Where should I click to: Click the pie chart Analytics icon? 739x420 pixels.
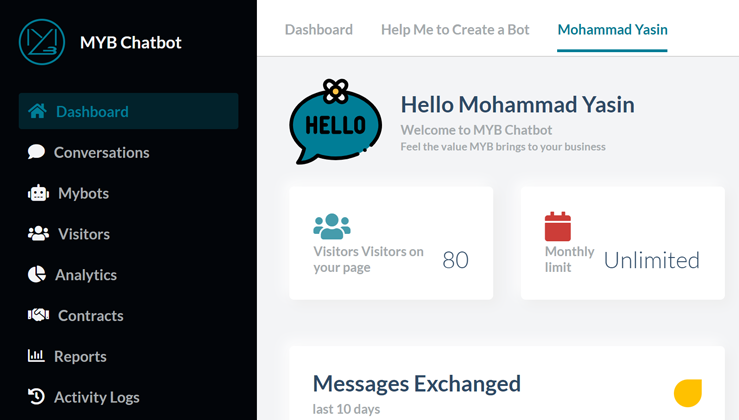click(37, 274)
